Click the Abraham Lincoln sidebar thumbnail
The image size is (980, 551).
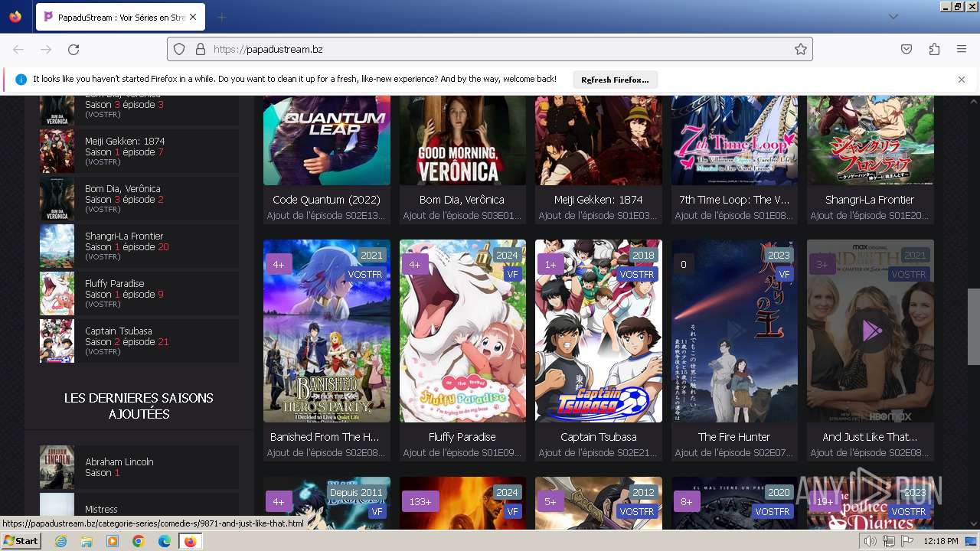tap(57, 467)
